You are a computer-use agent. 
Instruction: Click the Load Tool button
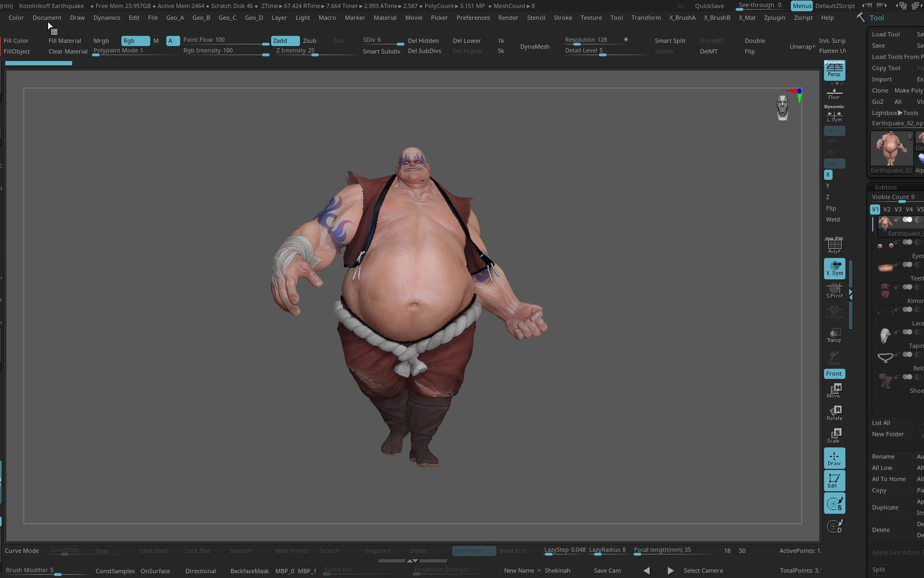pyautogui.click(x=885, y=34)
